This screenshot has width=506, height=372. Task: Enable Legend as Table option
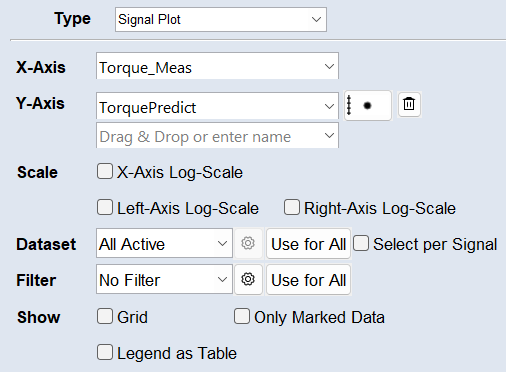click(x=105, y=352)
